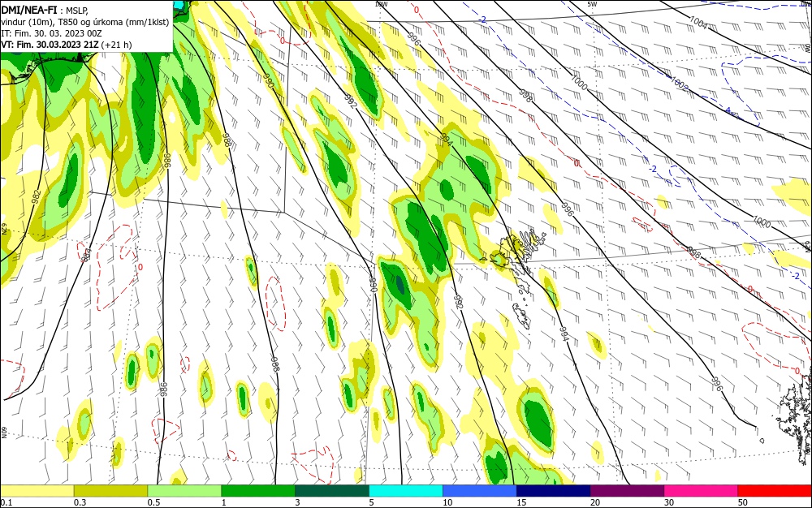Viewport: 812px width, 508px height.
Task: Click the light green 0.5–1 legend swatch
Action: pos(184,491)
